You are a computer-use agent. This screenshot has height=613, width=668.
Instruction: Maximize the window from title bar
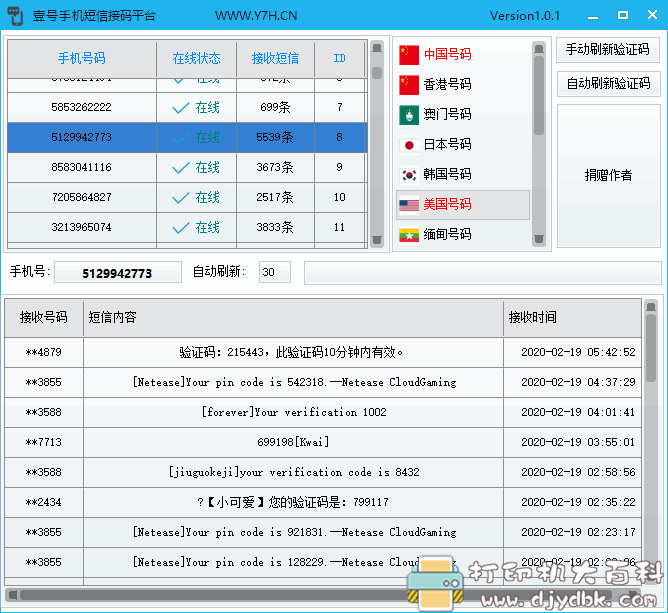point(622,15)
